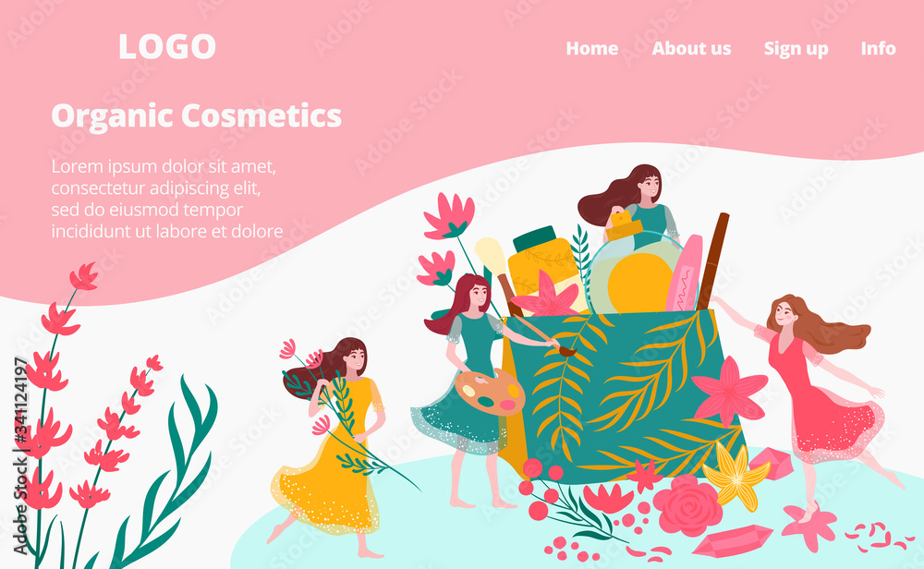
Task: Click the yellow jar with green lid
Action: (x=542, y=262)
